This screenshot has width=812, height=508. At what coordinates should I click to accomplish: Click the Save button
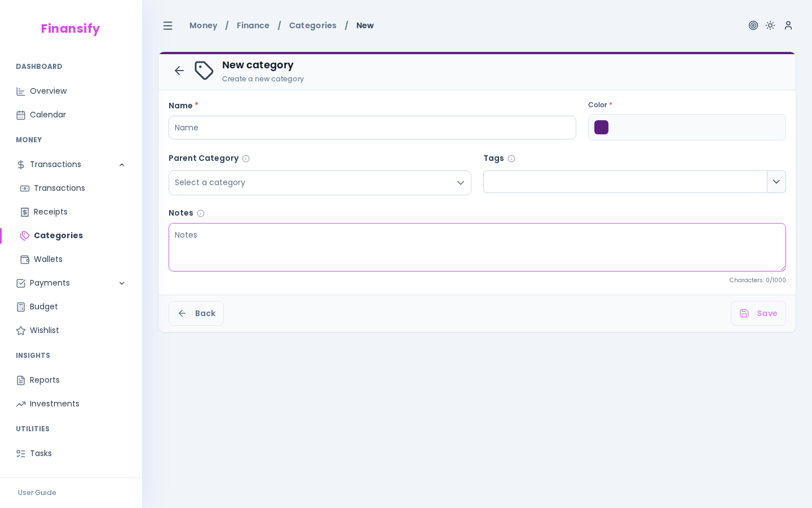pos(758,313)
